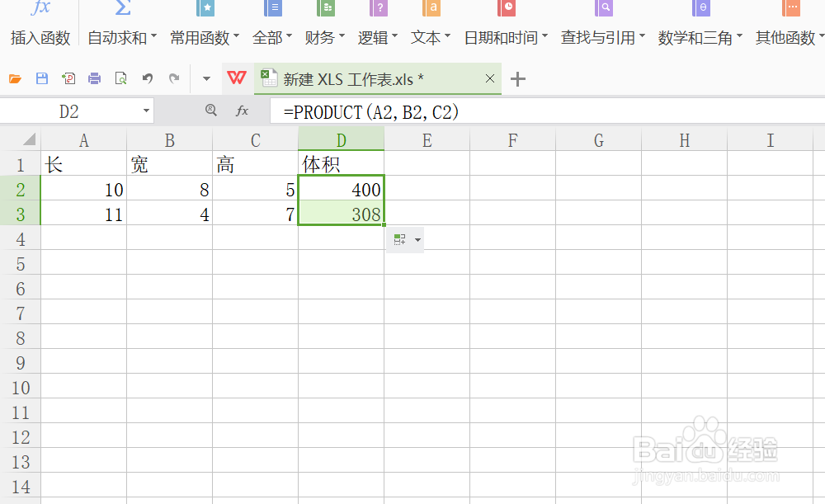The width and height of the screenshot is (825, 504).
Task: Select row 1 header
Action: pyautogui.click(x=20, y=165)
